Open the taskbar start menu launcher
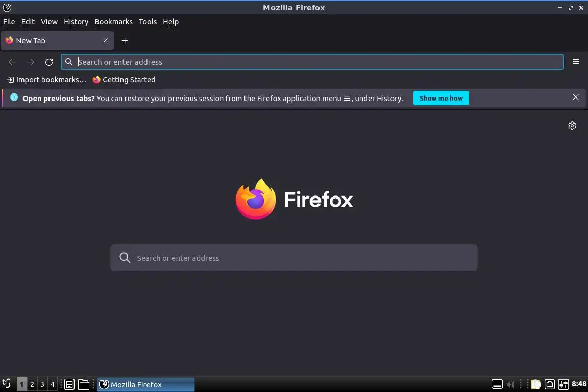Screen dimensions: 588x392 coord(7,384)
